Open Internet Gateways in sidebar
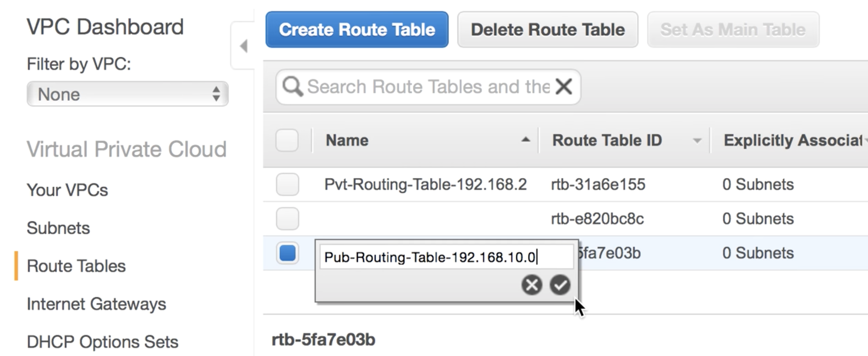Screen dimensions: 868x356 pos(96,304)
